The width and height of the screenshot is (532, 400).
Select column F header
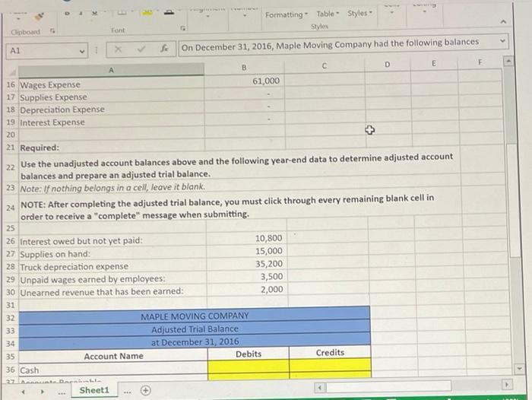480,62
